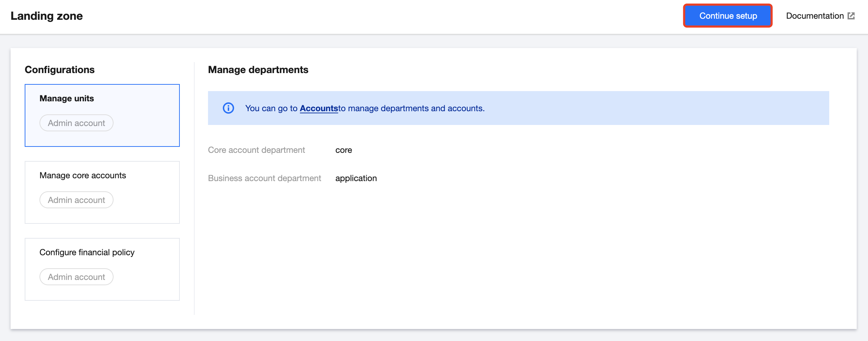
Task: Click the Admin account tag under Manage units
Action: (x=77, y=123)
